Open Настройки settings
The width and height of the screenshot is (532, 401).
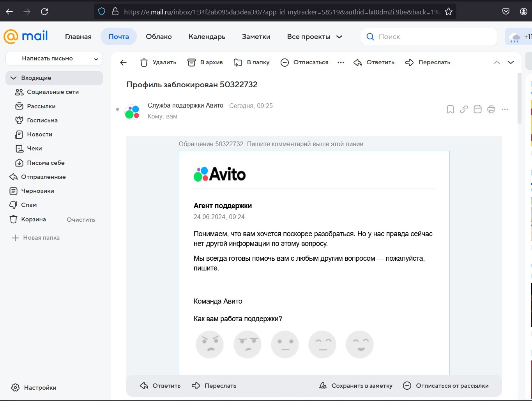34,388
